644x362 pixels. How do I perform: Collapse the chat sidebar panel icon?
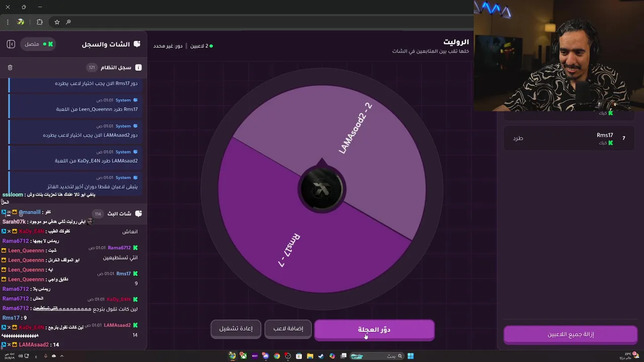point(11,44)
